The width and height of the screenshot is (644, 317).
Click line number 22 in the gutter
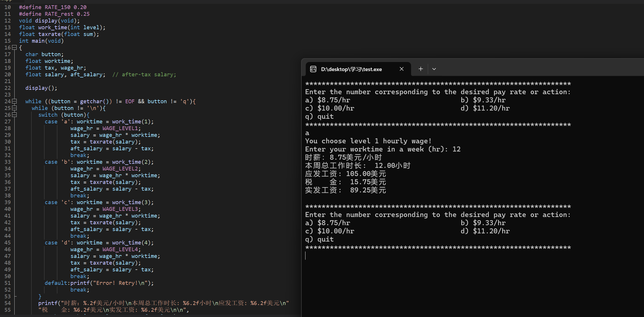tap(8, 88)
